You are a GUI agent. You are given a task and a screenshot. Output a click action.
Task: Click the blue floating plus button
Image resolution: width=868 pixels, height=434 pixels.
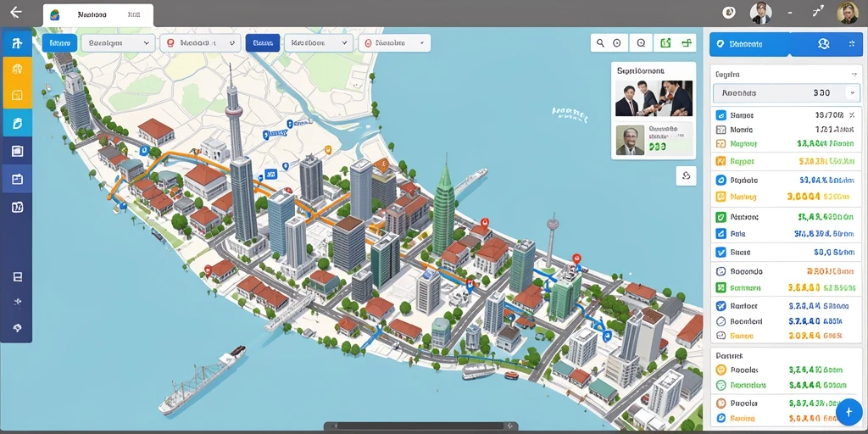pos(849,413)
